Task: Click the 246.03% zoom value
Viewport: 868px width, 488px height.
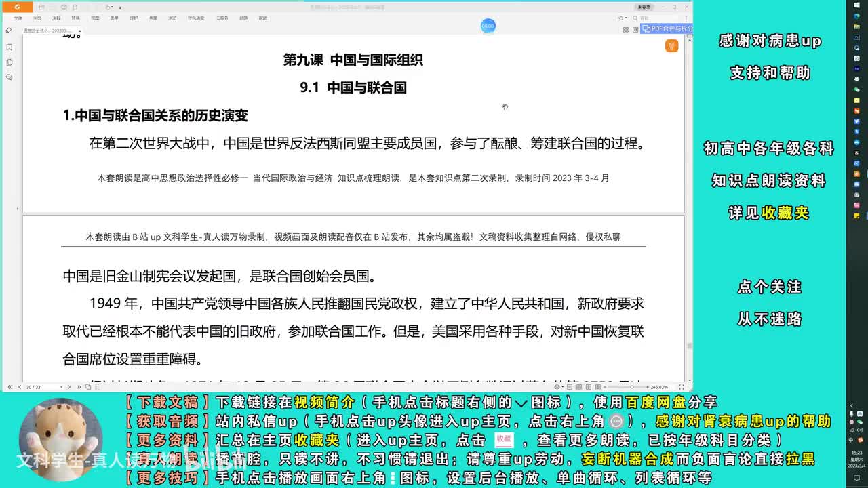Action: pos(659,387)
